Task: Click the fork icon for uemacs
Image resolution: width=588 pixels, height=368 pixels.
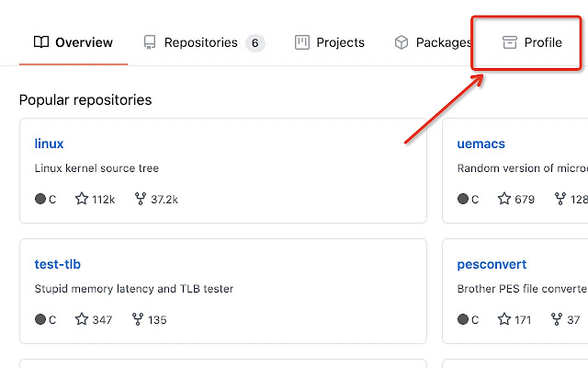Action: [x=560, y=199]
